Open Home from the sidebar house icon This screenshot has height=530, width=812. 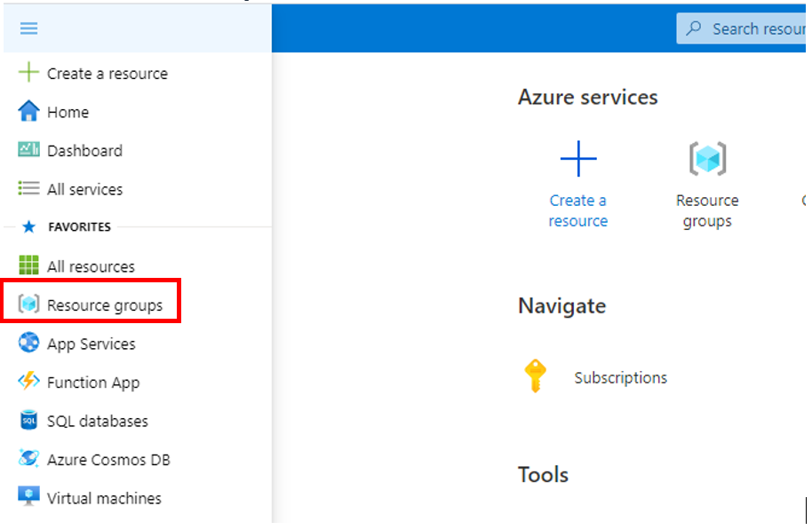29,112
